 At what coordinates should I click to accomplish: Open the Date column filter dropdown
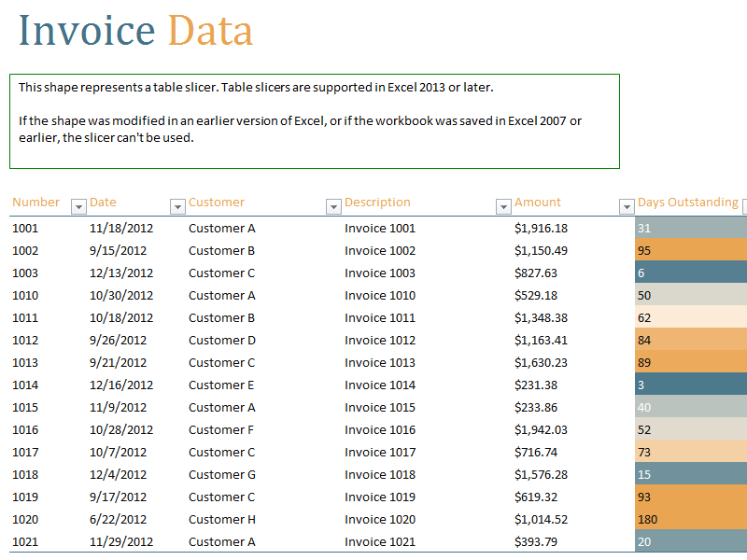[x=177, y=206]
